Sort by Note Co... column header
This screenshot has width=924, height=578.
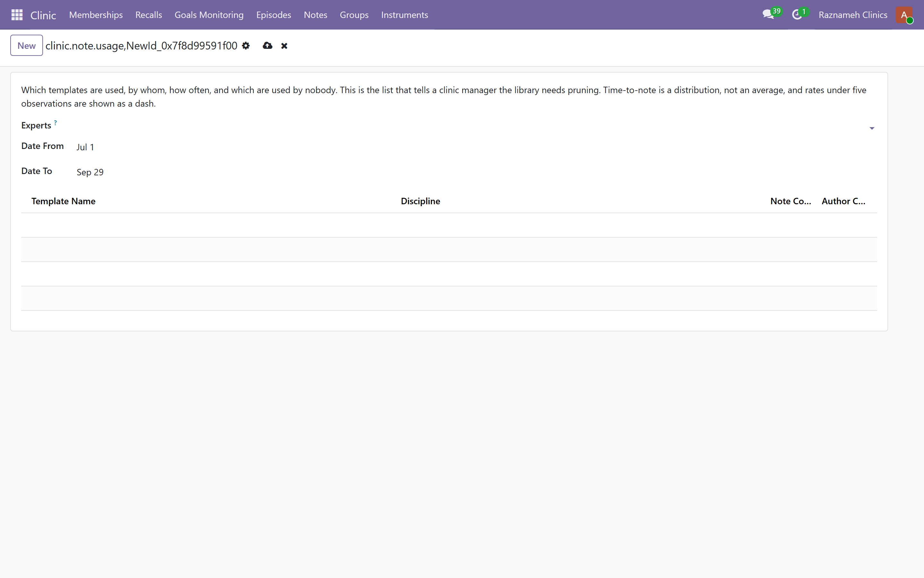790,201
